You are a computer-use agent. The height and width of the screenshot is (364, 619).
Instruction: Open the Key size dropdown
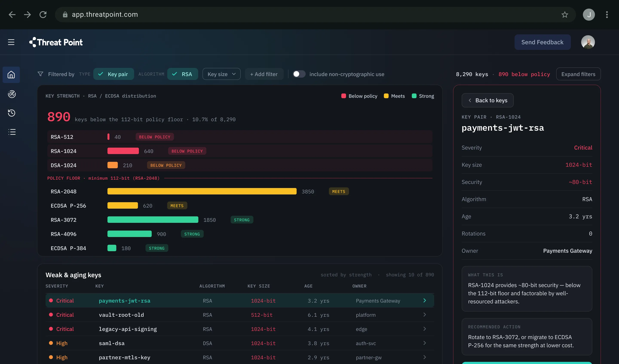(x=221, y=74)
